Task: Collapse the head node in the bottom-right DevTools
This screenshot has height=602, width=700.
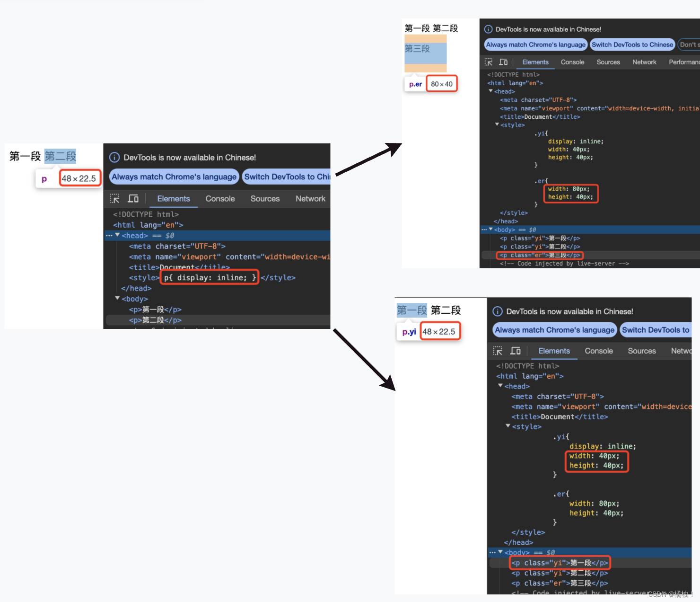Action: 500,386
